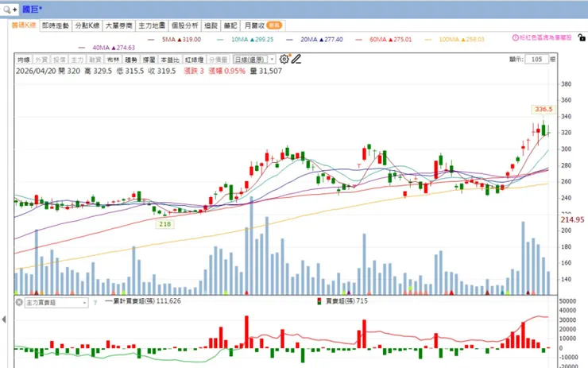Toggle the 投信 overlay button
The image size is (588, 368).
60,60
